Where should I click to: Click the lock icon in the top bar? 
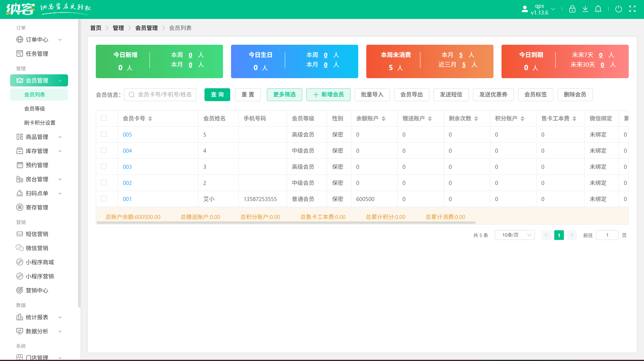pyautogui.click(x=572, y=9)
